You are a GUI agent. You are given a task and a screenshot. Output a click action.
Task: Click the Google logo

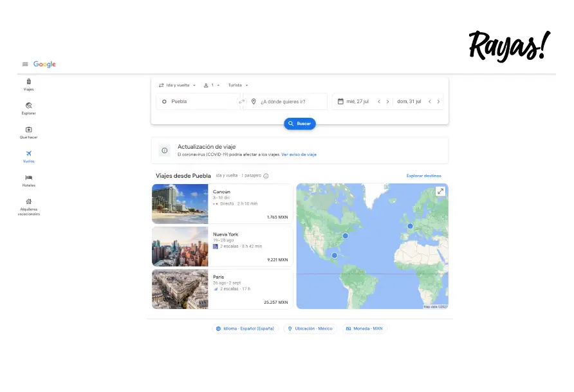(x=44, y=64)
